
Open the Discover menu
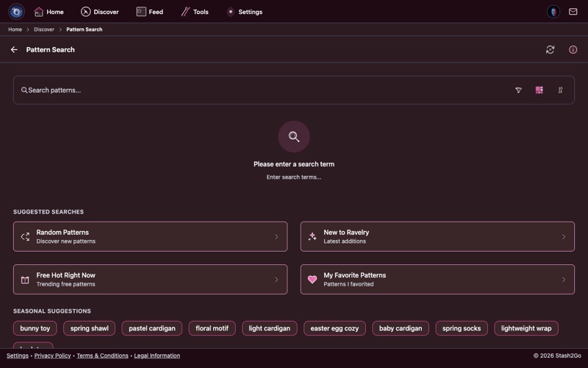(x=99, y=12)
